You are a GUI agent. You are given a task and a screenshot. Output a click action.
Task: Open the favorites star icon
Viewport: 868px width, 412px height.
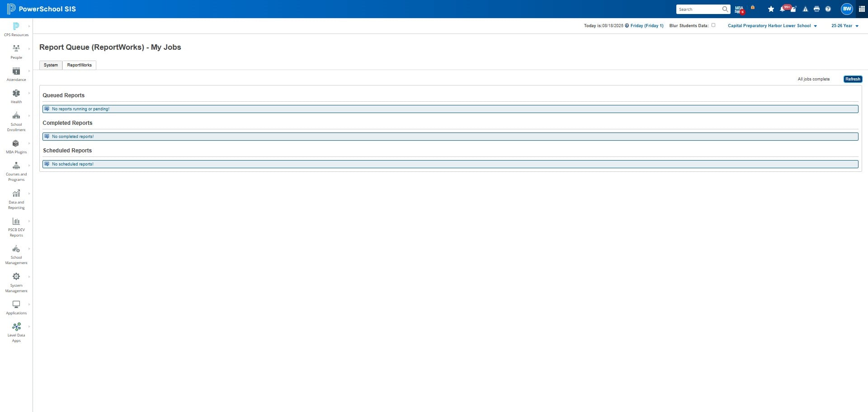pyautogui.click(x=771, y=9)
